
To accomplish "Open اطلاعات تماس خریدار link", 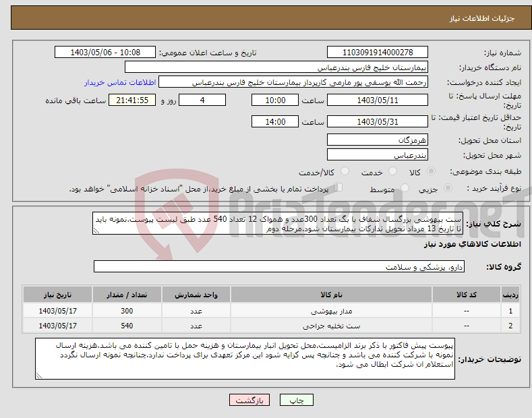I will [120, 82].
